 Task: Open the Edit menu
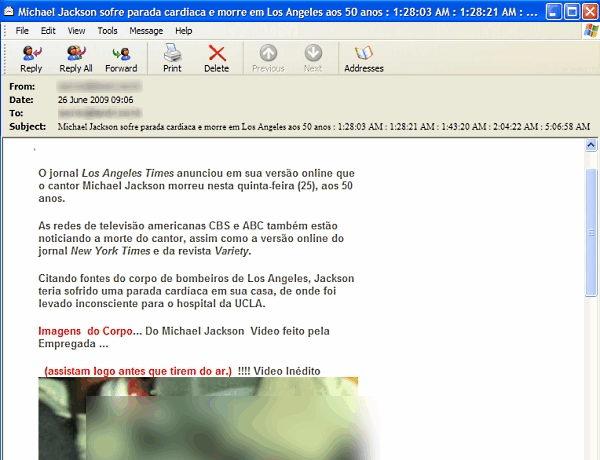click(48, 31)
